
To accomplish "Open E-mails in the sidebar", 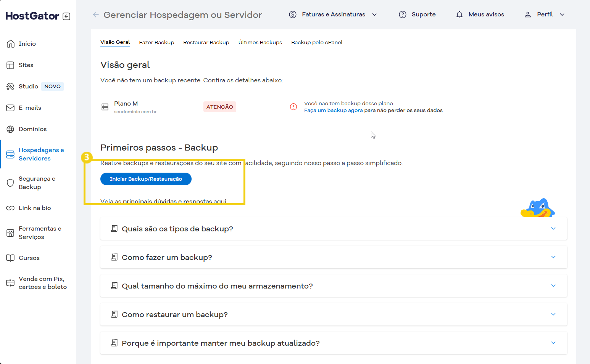I will pos(30,108).
